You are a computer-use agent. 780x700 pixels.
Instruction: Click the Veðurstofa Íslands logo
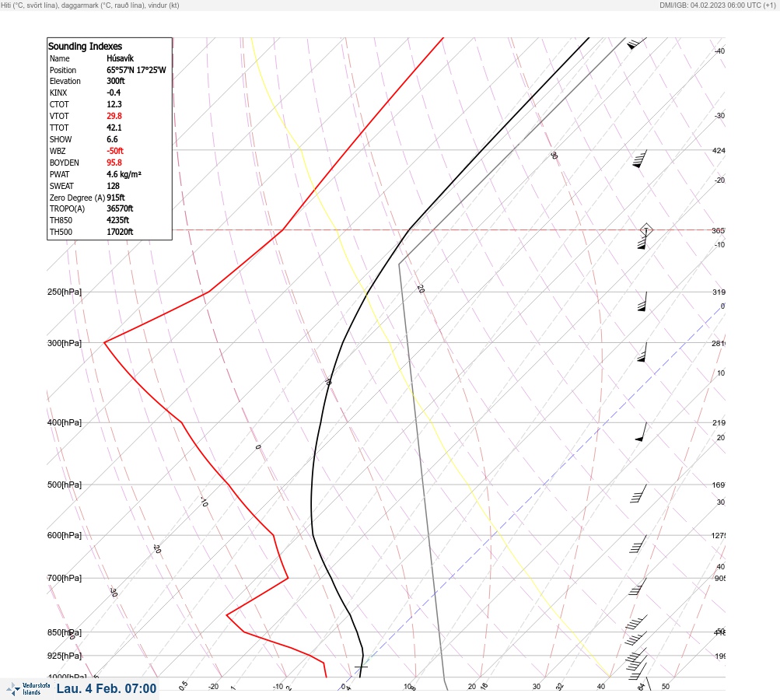coord(28,689)
